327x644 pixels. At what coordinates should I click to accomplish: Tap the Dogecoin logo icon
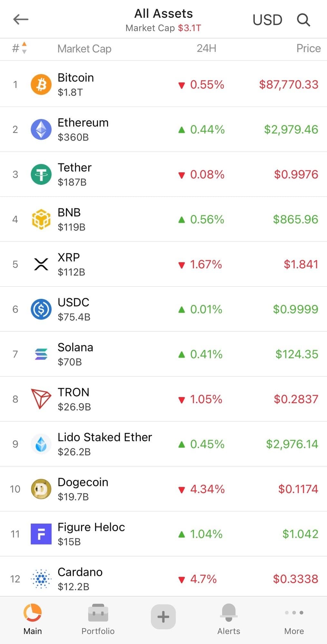coord(41,489)
